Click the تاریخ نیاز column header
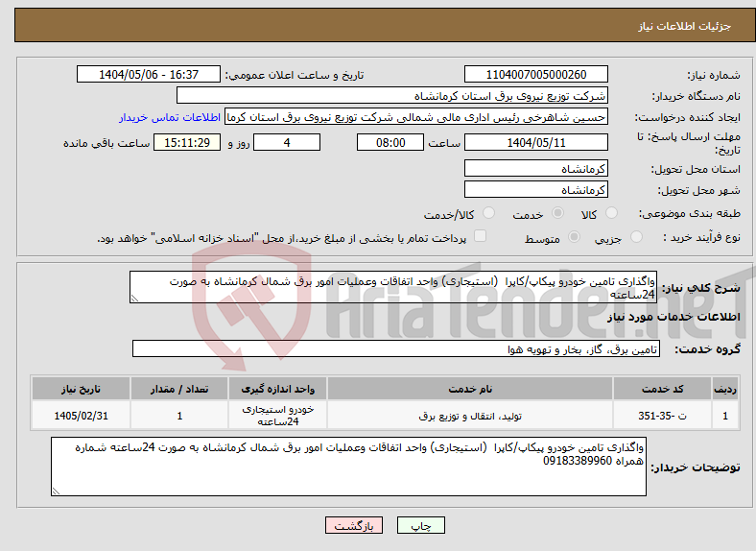Viewport: 756px width, 551px height. (x=81, y=389)
